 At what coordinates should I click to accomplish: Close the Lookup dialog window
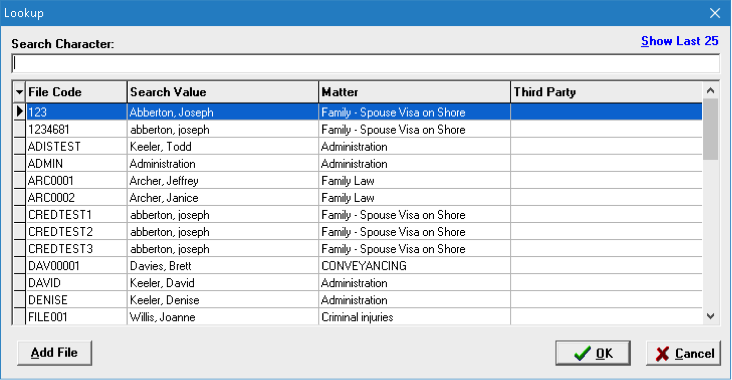click(x=715, y=13)
